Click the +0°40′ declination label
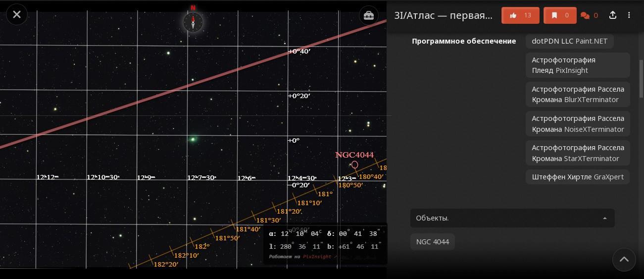The image size is (644, 279). point(299,51)
